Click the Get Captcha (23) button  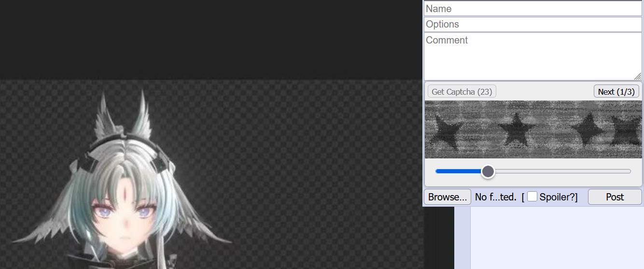[462, 92]
